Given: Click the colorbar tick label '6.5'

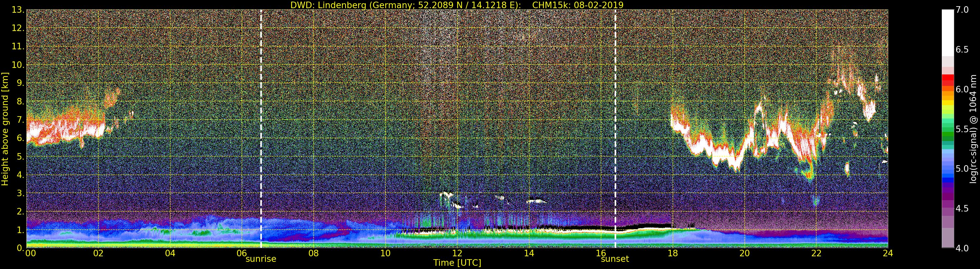Looking at the screenshot, I should click(962, 50).
